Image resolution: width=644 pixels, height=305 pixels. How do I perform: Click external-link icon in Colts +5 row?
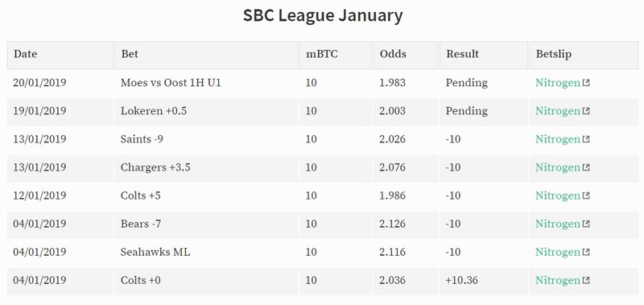586,196
